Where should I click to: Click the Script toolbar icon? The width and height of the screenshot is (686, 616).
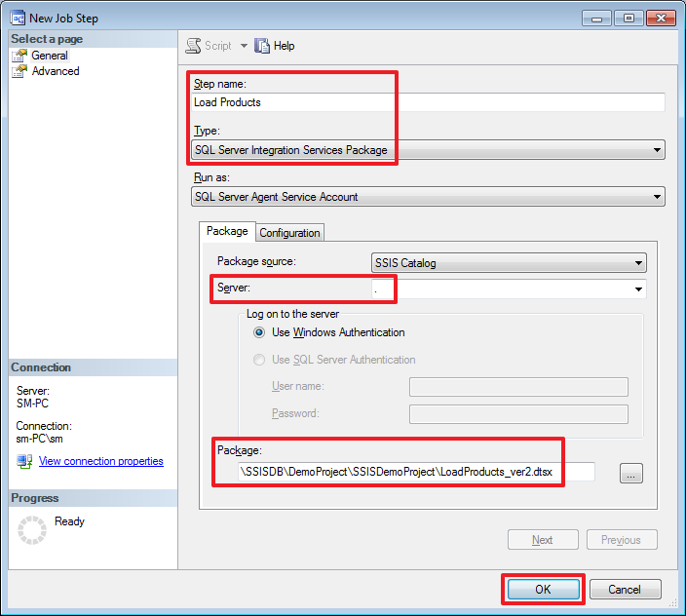point(193,46)
